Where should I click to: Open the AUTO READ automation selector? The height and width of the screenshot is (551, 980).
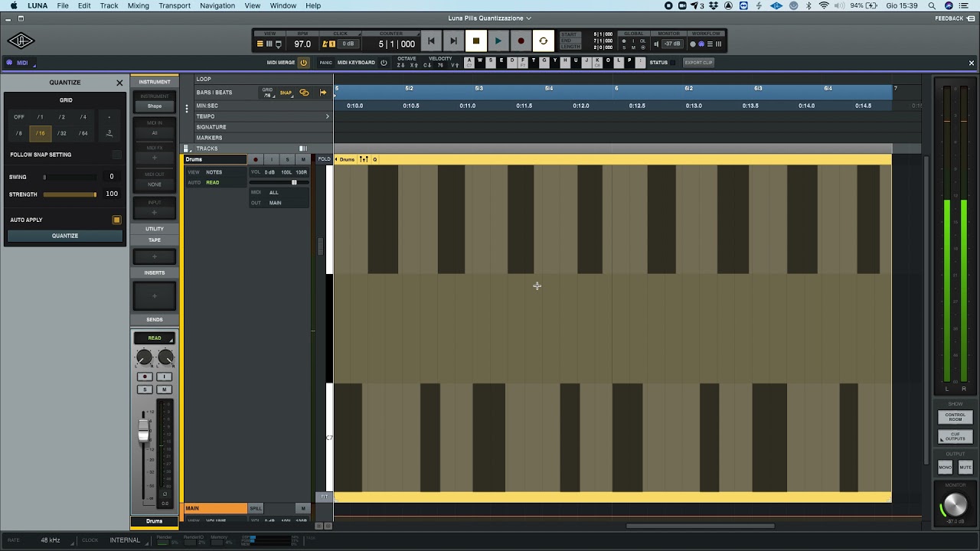click(212, 183)
